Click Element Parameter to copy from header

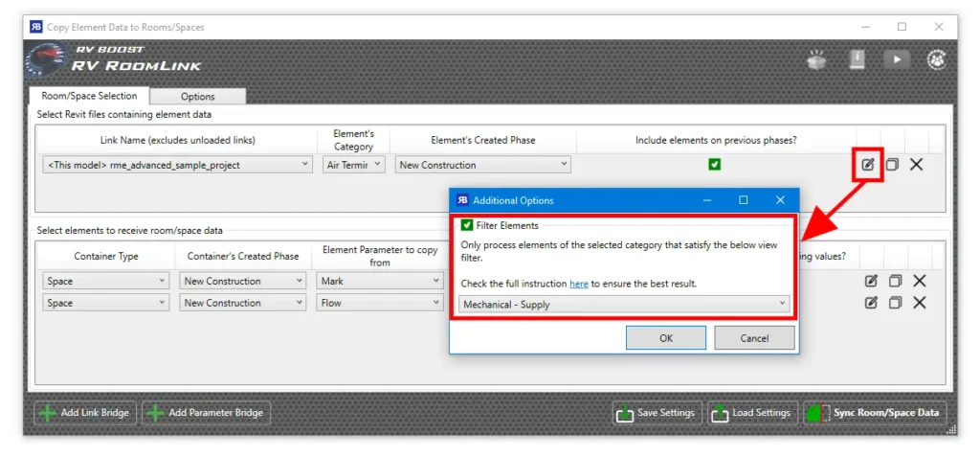tap(380, 256)
